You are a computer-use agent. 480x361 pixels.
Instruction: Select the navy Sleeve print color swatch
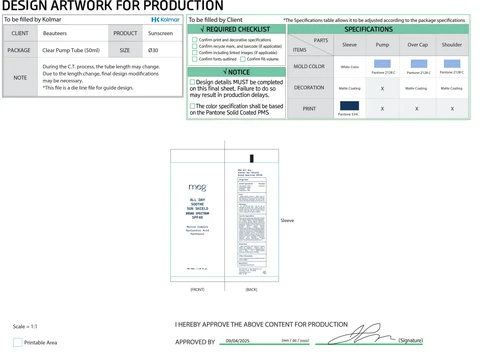(x=349, y=106)
